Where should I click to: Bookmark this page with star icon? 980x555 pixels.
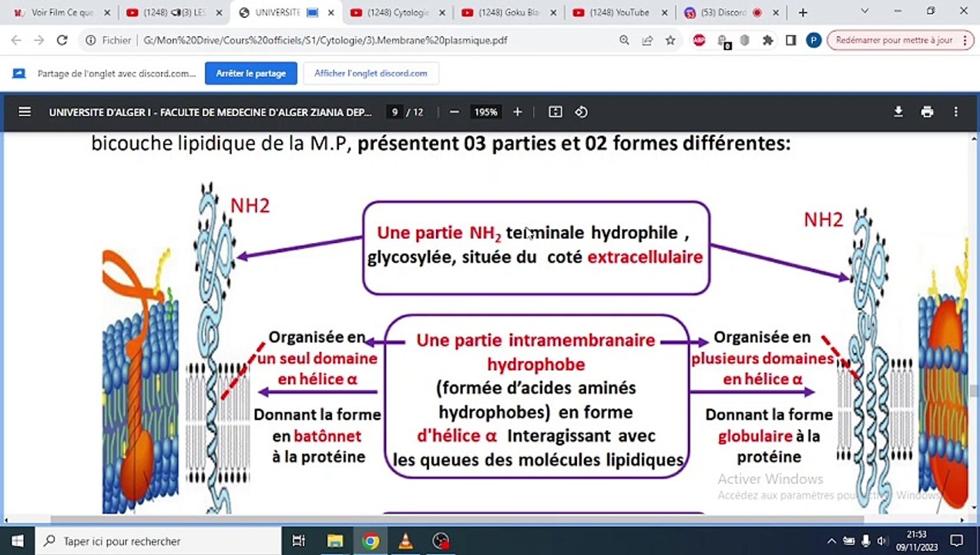click(670, 40)
